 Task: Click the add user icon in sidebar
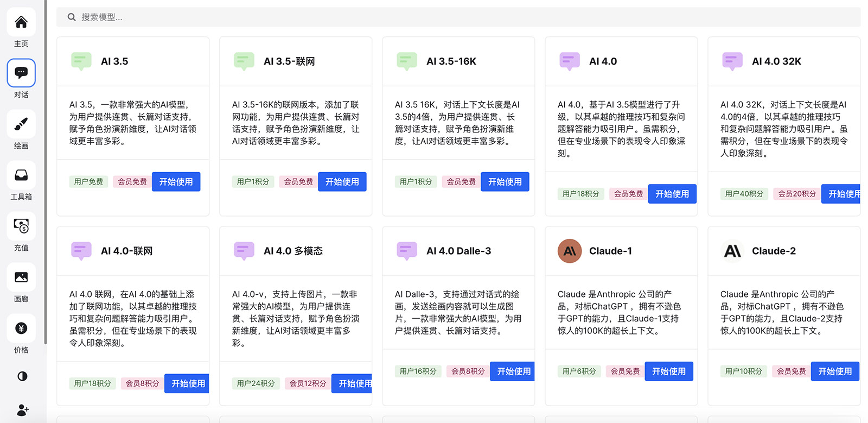pyautogui.click(x=23, y=409)
